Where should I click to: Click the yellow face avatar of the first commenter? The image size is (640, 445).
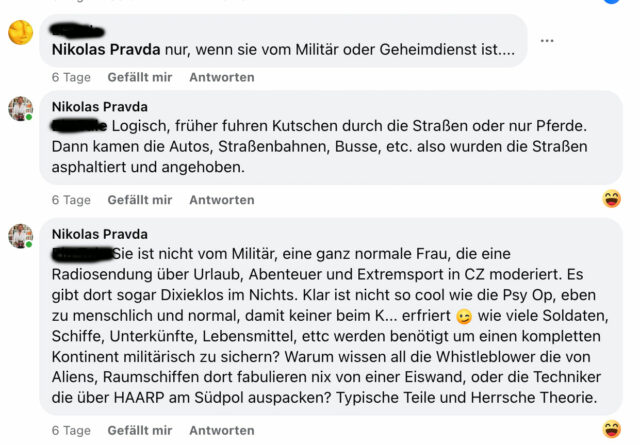click(20, 32)
